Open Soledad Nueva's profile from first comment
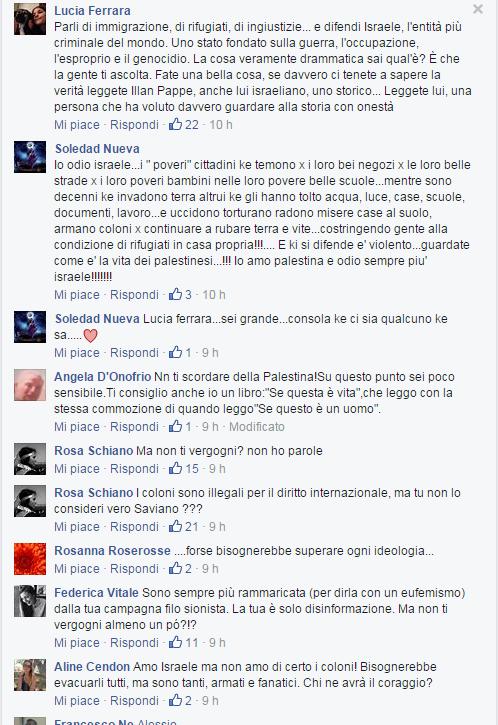Image resolution: width=498 pixels, height=725 pixels. [97, 148]
